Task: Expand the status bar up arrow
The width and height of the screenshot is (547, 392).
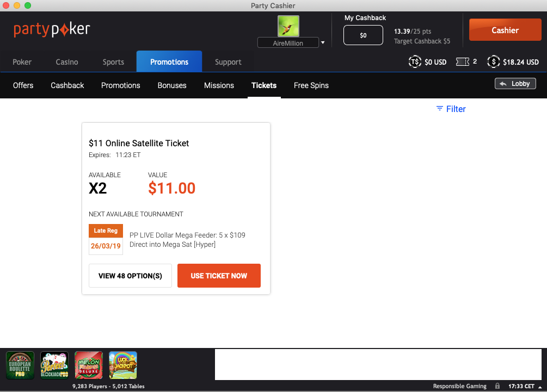Action: tap(540, 387)
